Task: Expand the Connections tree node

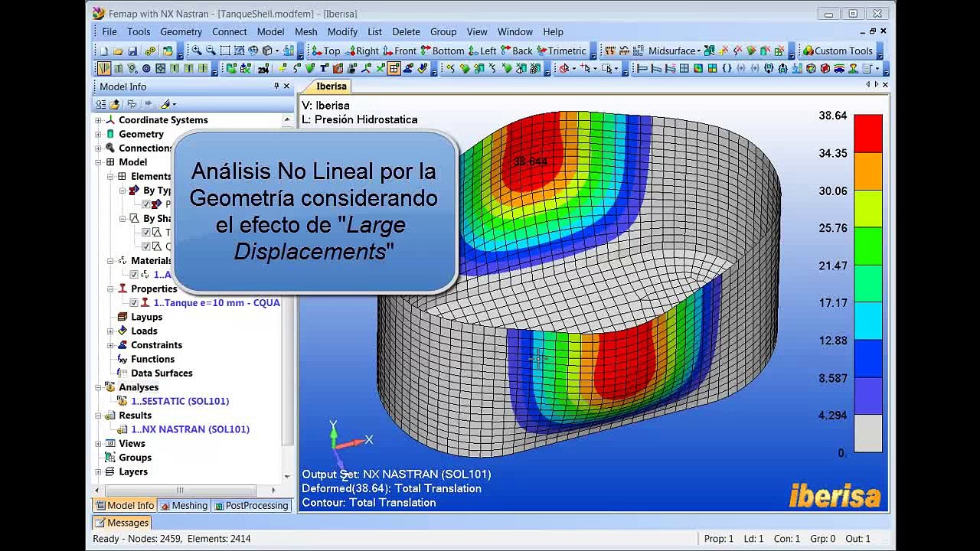Action: pyautogui.click(x=98, y=148)
